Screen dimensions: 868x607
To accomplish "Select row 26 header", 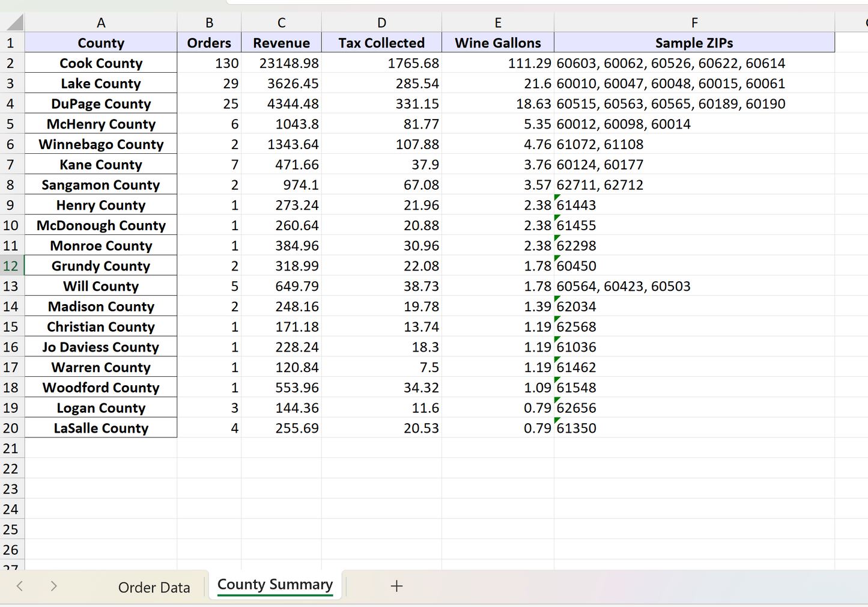I will coord(11,549).
